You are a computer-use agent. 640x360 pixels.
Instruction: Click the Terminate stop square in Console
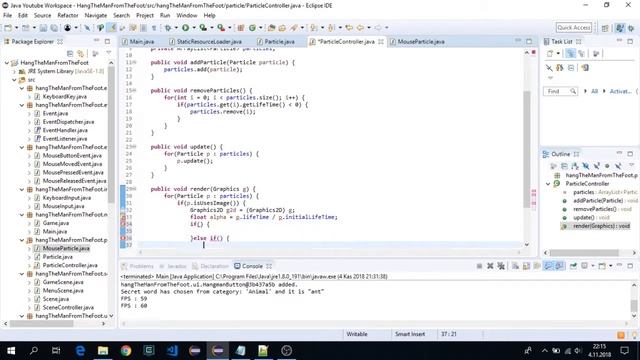[x=479, y=266]
